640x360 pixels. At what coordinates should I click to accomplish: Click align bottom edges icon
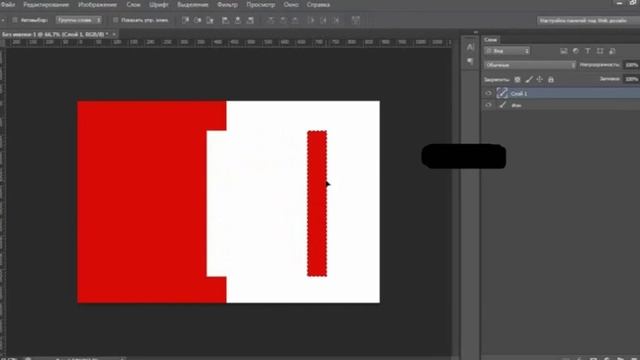click(210, 20)
